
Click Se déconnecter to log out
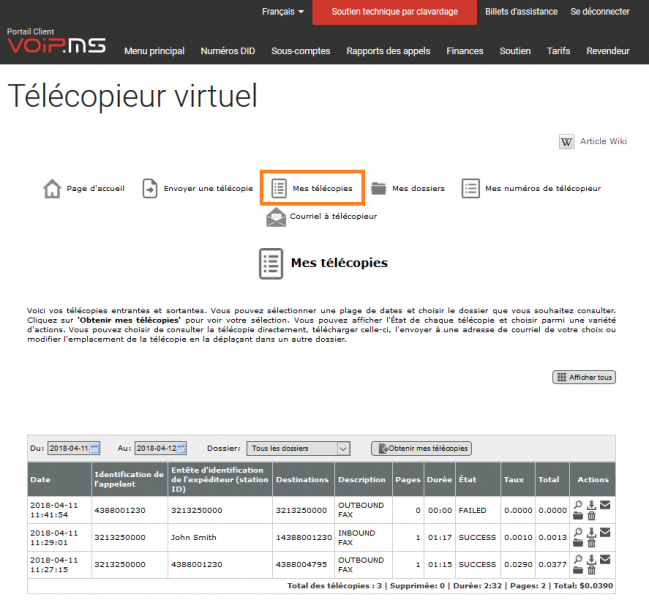pos(600,12)
